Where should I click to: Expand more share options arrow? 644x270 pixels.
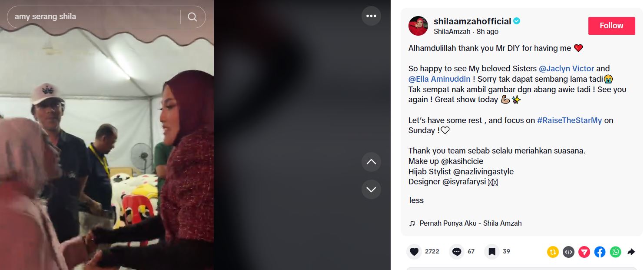point(631,252)
